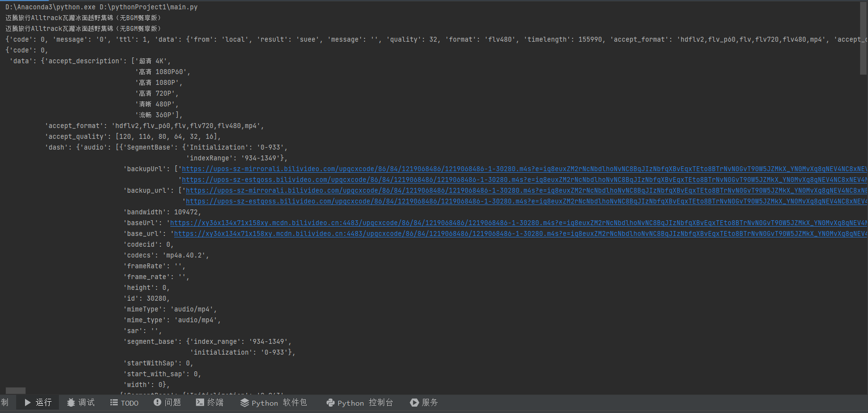Click the python.exe main.py command line
Viewport: 868px width, 413px height.
point(102,7)
